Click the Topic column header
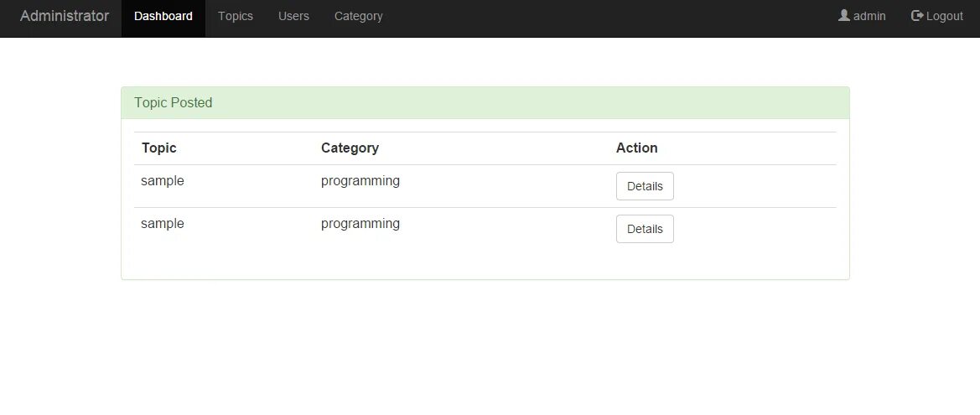This screenshot has height=415, width=980. (158, 148)
